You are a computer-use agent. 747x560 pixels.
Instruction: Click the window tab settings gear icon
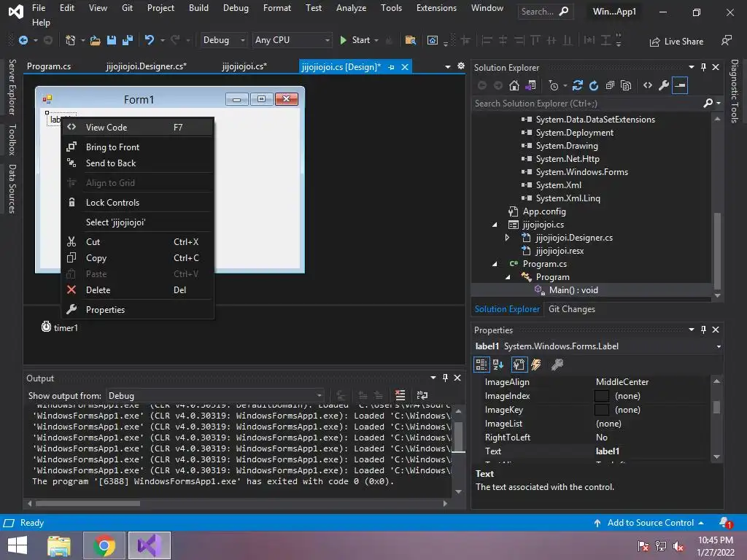point(461,66)
